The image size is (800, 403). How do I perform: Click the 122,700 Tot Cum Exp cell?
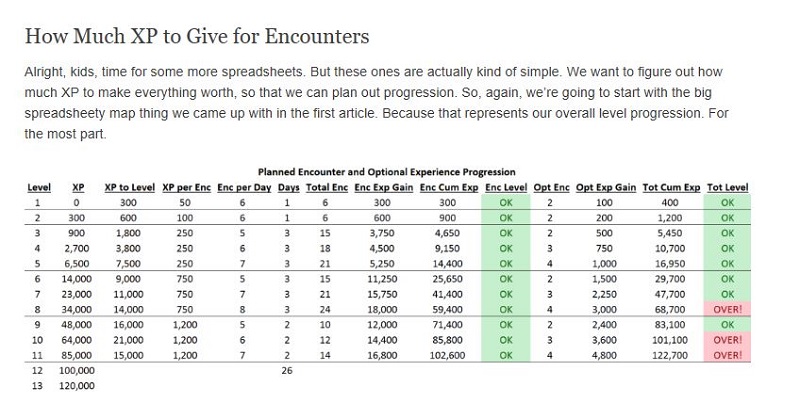(670, 355)
